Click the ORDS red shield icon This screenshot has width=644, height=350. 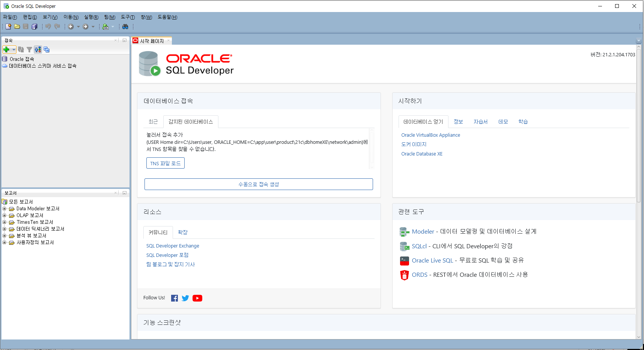[x=404, y=275]
